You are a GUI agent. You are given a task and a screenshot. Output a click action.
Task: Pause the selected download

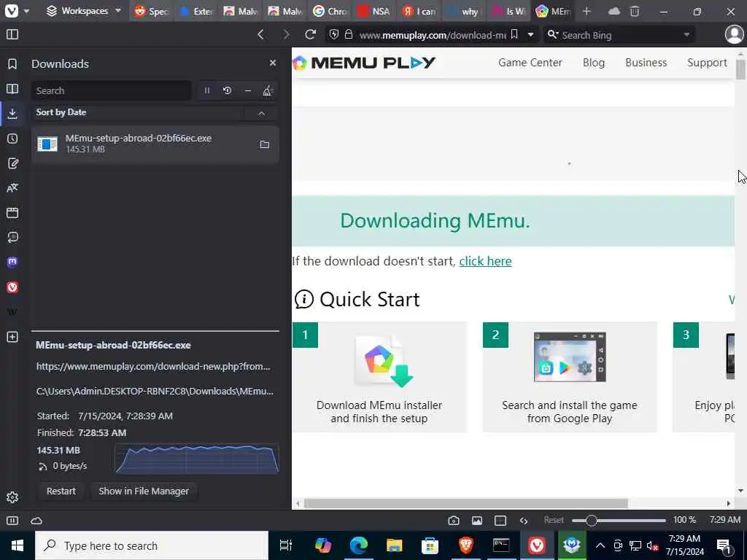point(206,90)
